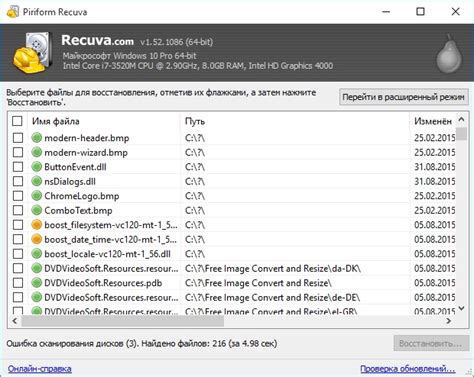Screen dimensions: 474x377
Task: Click orange status dot of boost_date_time file
Action: (36, 239)
